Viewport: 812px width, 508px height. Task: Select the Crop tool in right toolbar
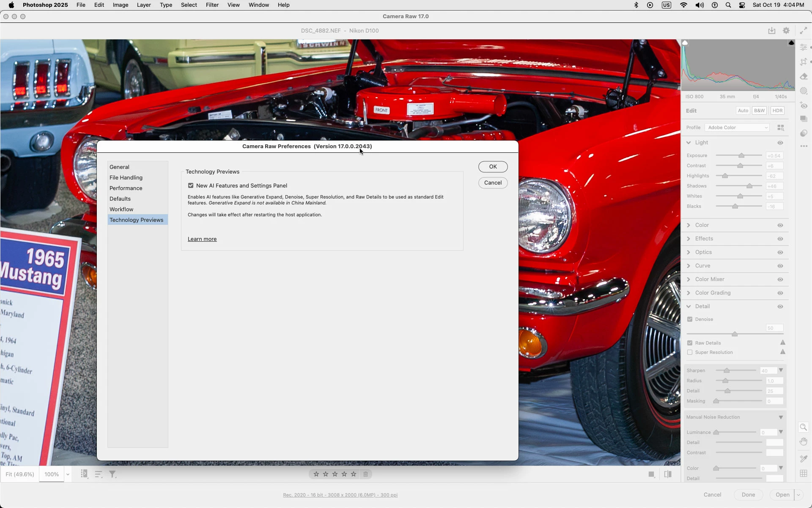[x=804, y=62]
